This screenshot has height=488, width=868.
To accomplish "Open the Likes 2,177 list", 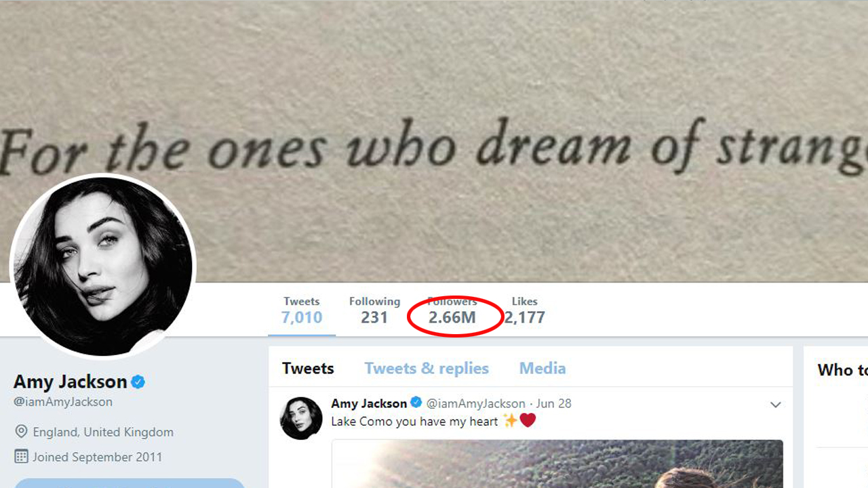I will [x=525, y=310].
